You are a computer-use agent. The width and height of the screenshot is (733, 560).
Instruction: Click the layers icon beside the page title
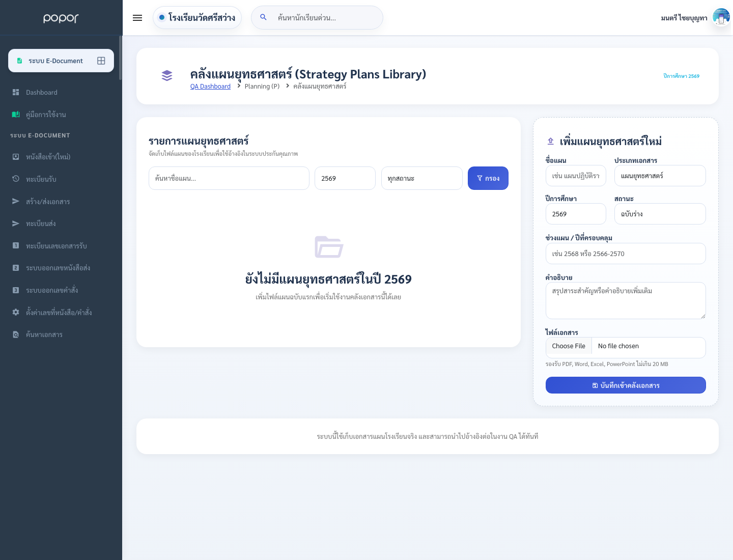(167, 76)
